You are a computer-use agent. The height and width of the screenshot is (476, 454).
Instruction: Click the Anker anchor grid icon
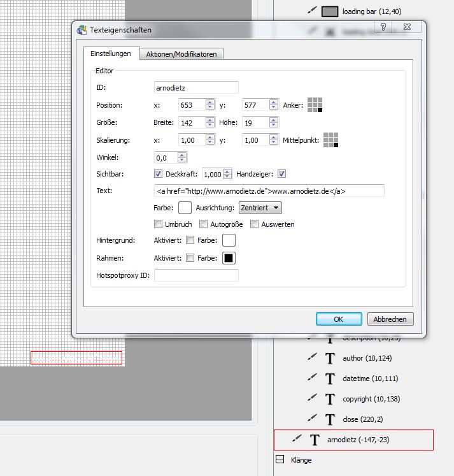tap(315, 105)
